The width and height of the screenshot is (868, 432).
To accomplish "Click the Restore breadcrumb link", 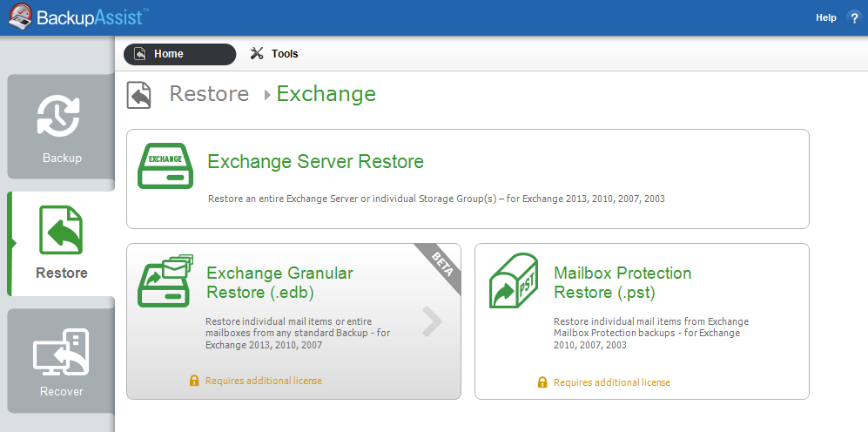I will point(209,93).
